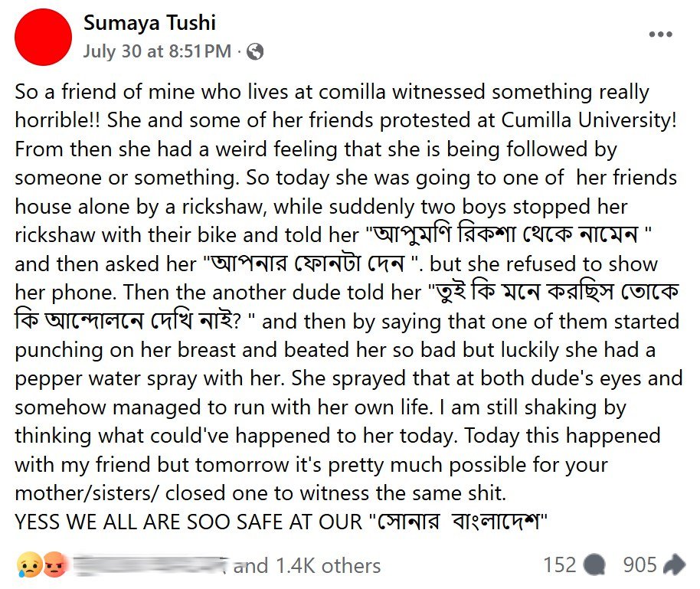This screenshot has width=700, height=589.
Task: Open the red circular profile picture
Action: coord(44,37)
